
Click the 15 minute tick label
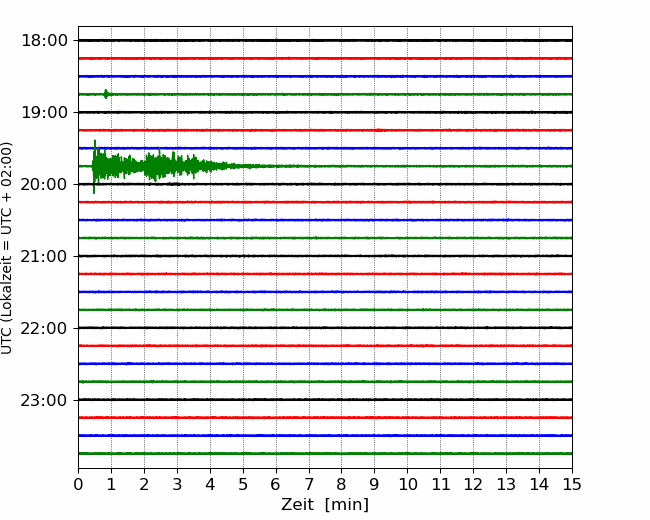572,484
